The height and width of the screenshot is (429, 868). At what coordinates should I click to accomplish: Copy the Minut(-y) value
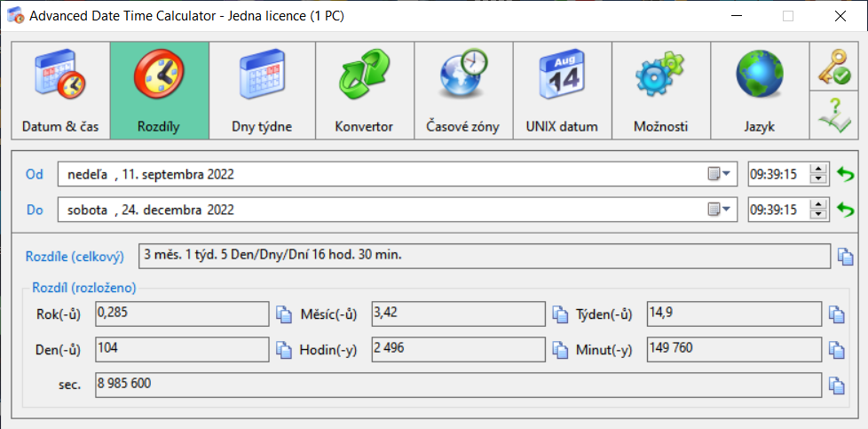coord(836,349)
